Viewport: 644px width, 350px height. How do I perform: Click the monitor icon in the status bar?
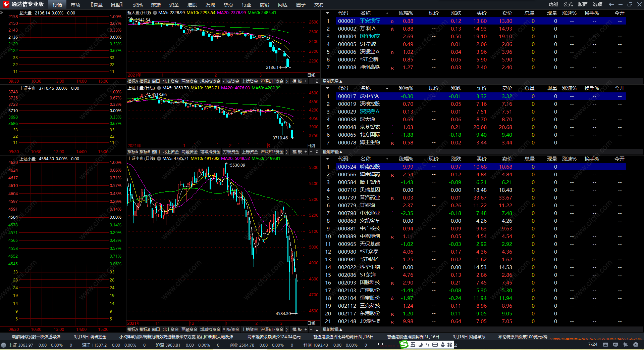click(x=616, y=345)
